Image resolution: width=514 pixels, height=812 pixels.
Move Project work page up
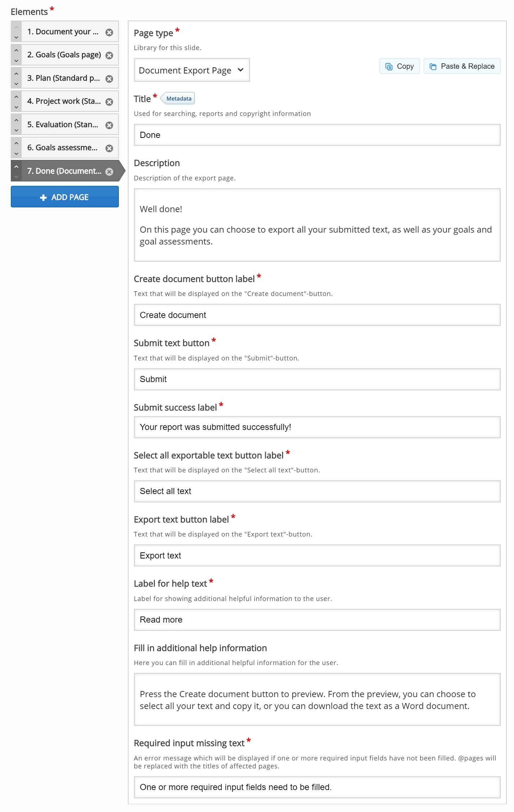pos(16,97)
